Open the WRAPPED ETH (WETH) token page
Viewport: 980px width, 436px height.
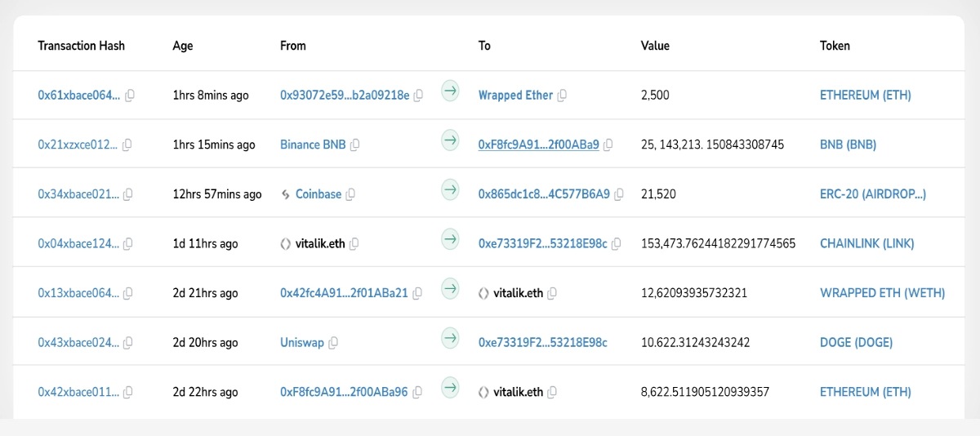pos(882,293)
